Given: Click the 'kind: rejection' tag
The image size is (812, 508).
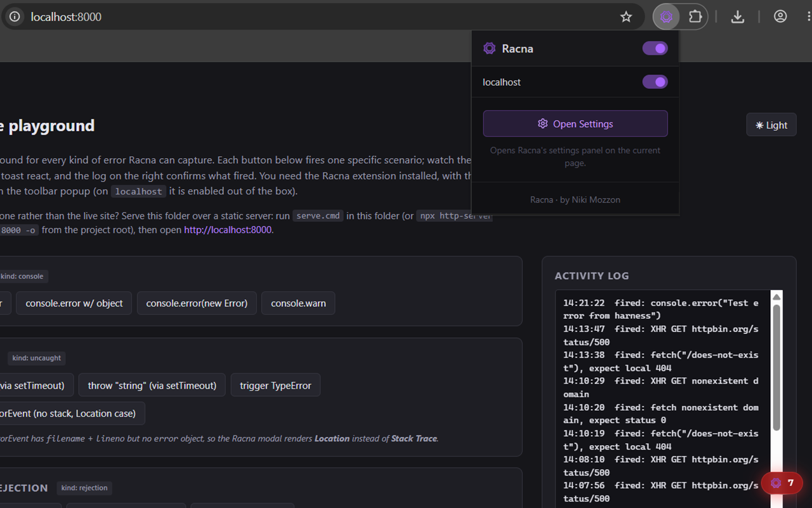Looking at the screenshot, I should coord(84,488).
